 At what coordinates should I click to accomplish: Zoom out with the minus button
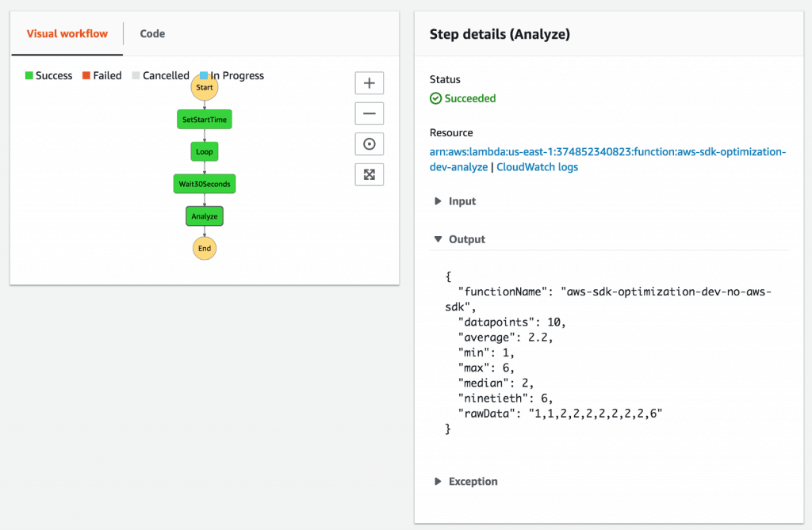[369, 113]
